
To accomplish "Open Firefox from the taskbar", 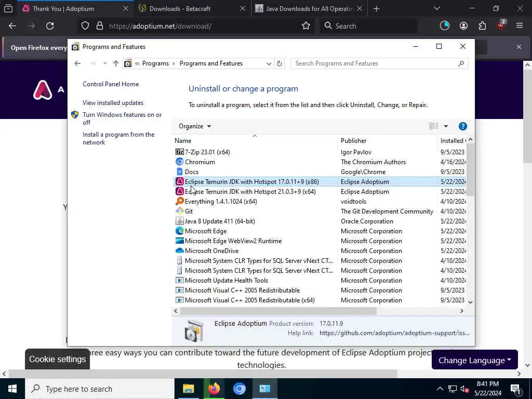I will pyautogui.click(x=214, y=389).
